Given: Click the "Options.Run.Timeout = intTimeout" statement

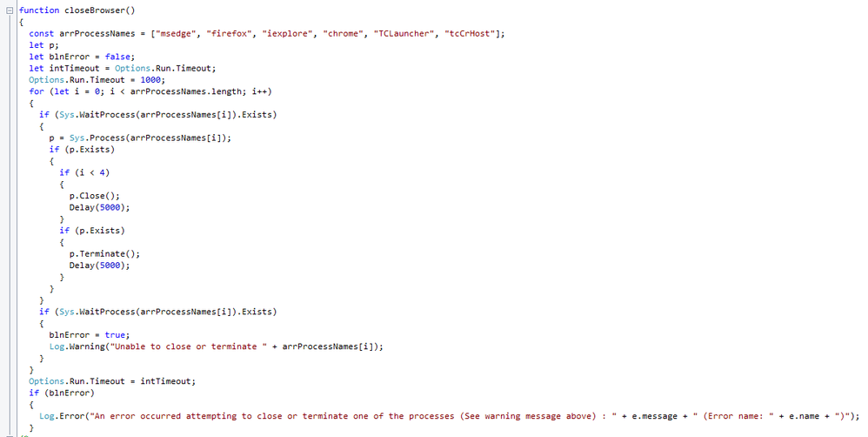Looking at the screenshot, I should [112, 381].
